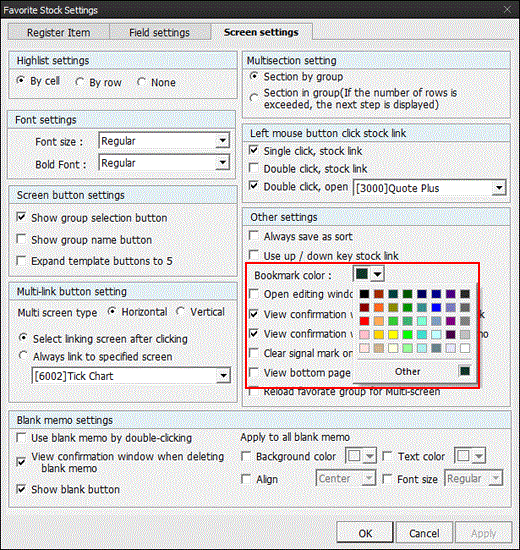Choose the orange color swatch
520x550 pixels.
[x=379, y=308]
